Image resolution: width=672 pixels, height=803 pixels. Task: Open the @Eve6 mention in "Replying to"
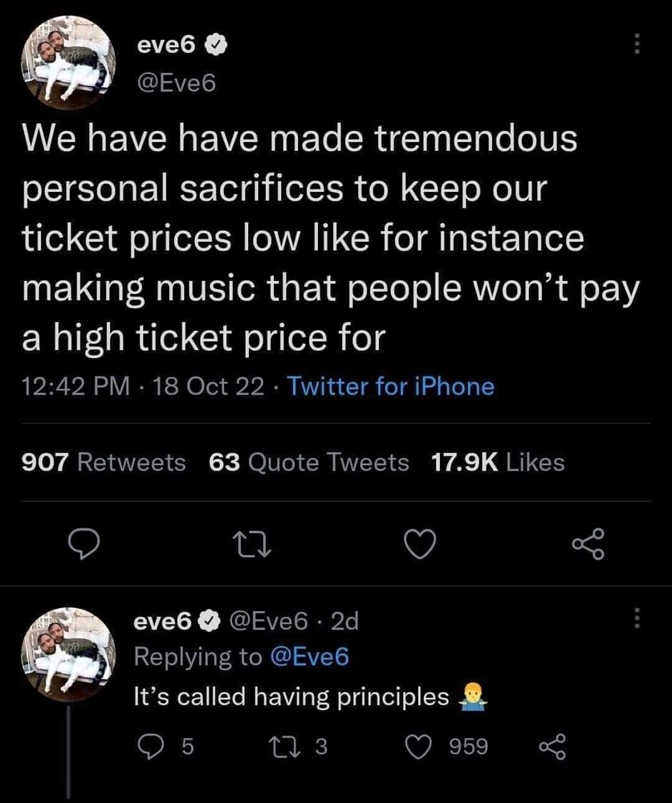(306, 656)
